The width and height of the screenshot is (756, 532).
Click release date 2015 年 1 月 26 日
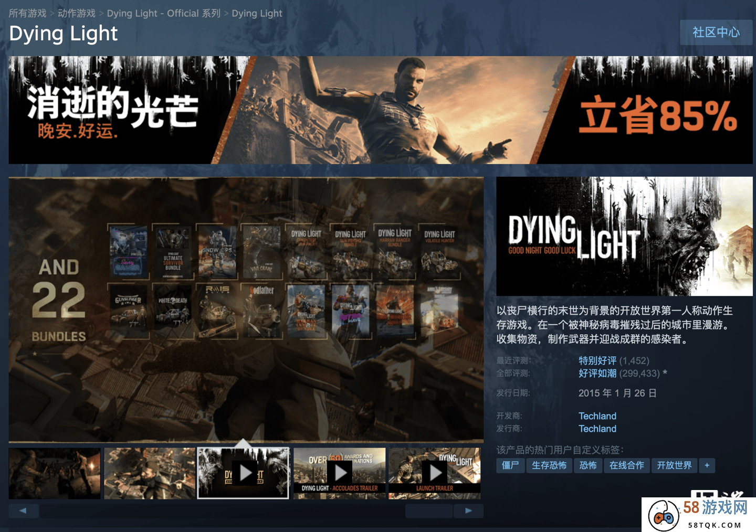pyautogui.click(x=617, y=393)
